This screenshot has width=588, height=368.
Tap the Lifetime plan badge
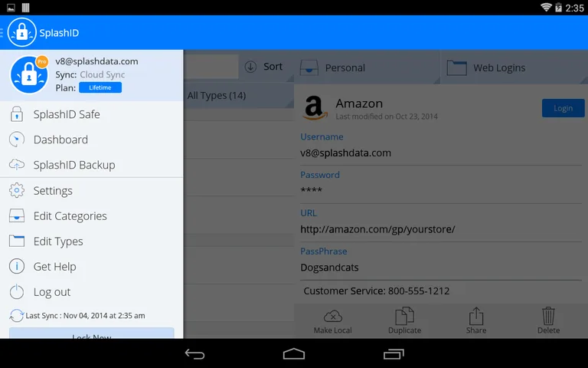click(100, 87)
